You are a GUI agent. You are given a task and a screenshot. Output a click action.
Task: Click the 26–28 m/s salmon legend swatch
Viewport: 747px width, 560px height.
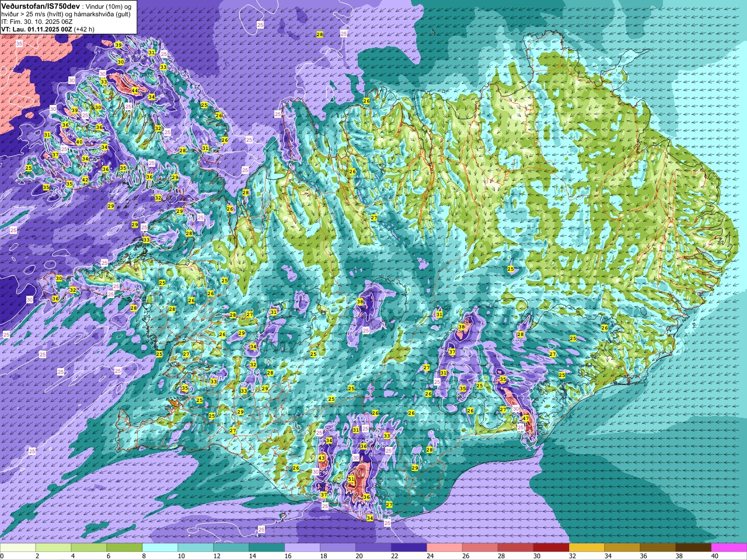coord(480,548)
